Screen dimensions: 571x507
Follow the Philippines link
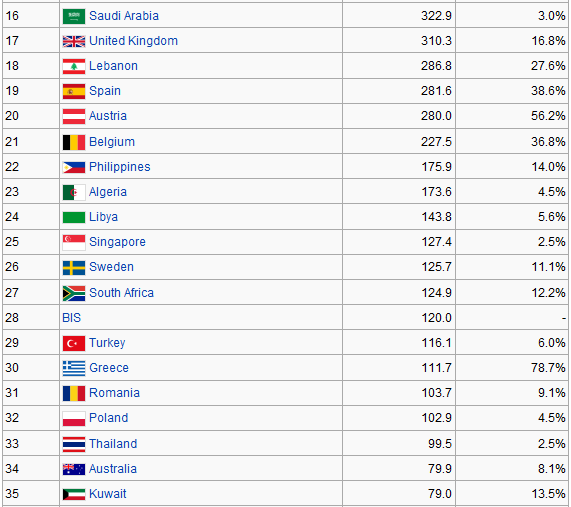pyautogui.click(x=120, y=167)
